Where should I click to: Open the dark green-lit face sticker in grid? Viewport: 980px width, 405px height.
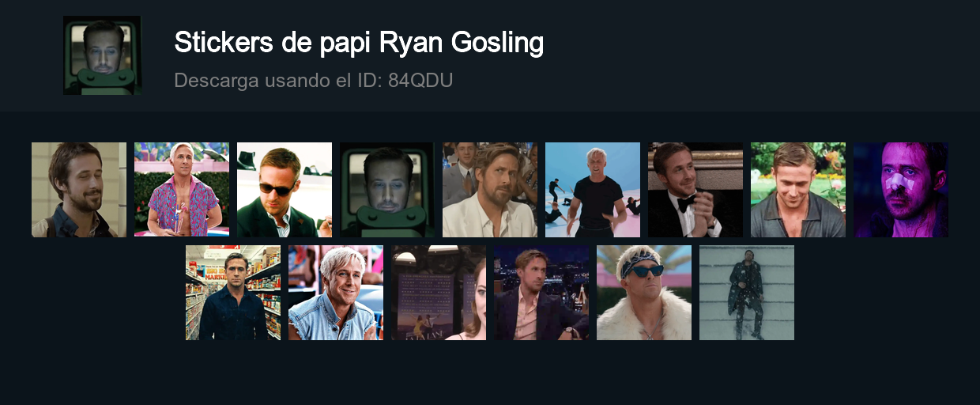click(387, 190)
